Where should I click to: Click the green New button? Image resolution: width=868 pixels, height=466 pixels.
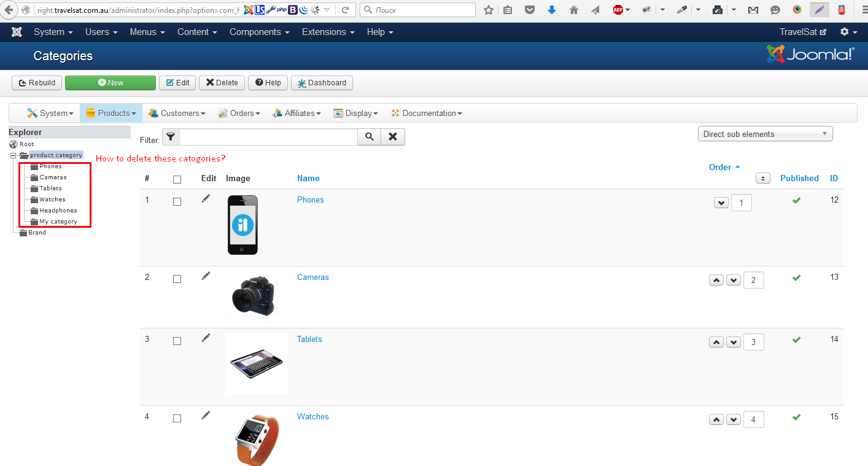tap(110, 83)
